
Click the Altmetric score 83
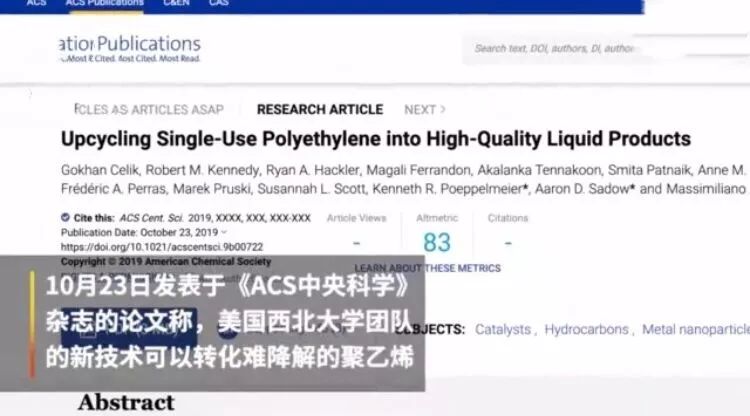pyautogui.click(x=437, y=242)
